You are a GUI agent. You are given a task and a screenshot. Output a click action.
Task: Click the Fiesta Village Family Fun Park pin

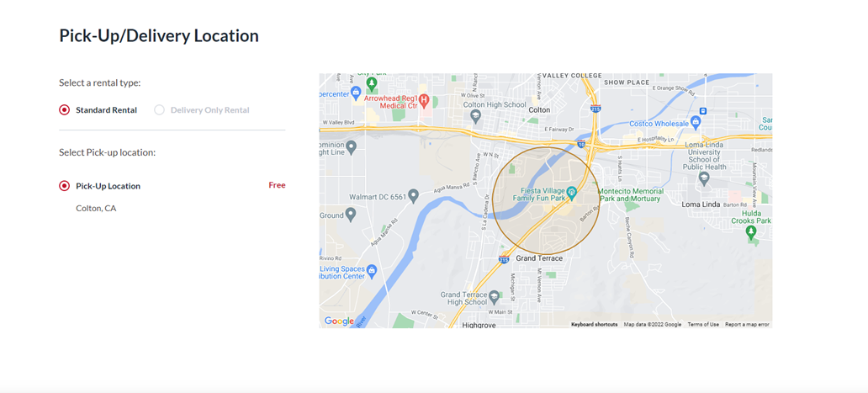(x=572, y=194)
